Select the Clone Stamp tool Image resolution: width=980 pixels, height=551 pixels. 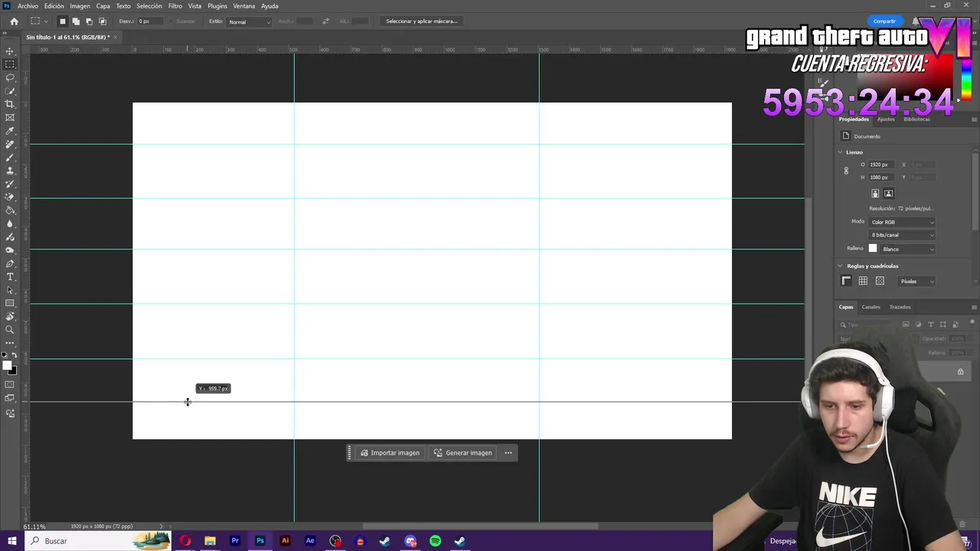(x=10, y=171)
